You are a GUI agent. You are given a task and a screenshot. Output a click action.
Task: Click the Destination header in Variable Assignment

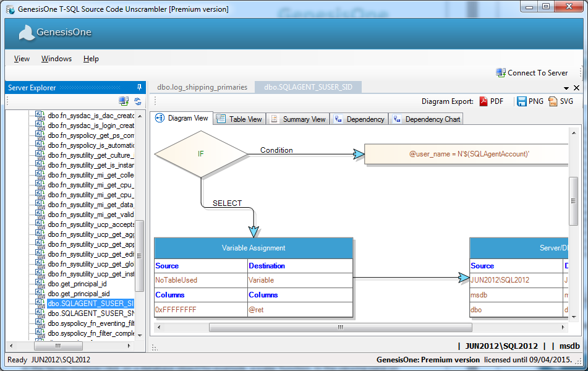[x=300, y=266]
